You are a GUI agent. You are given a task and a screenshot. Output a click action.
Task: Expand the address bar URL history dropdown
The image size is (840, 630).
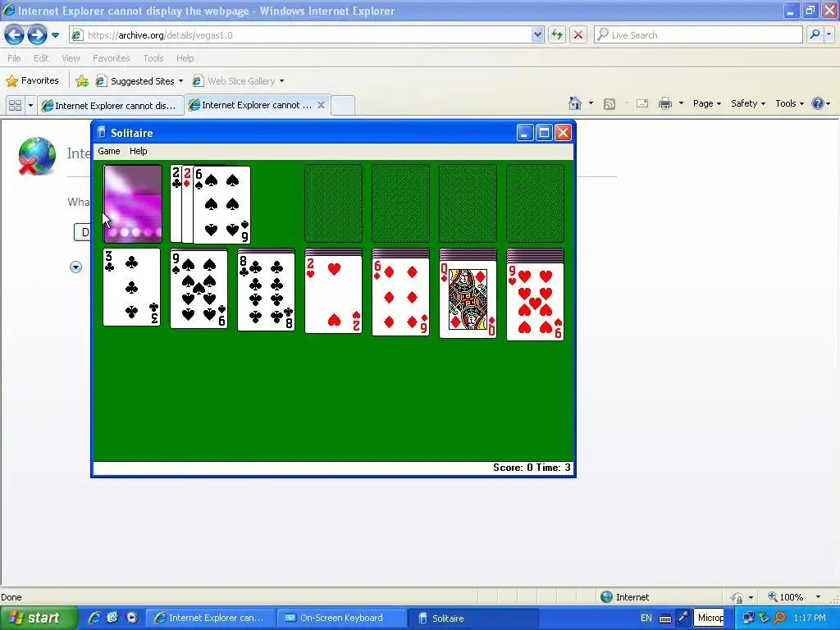[537, 34]
